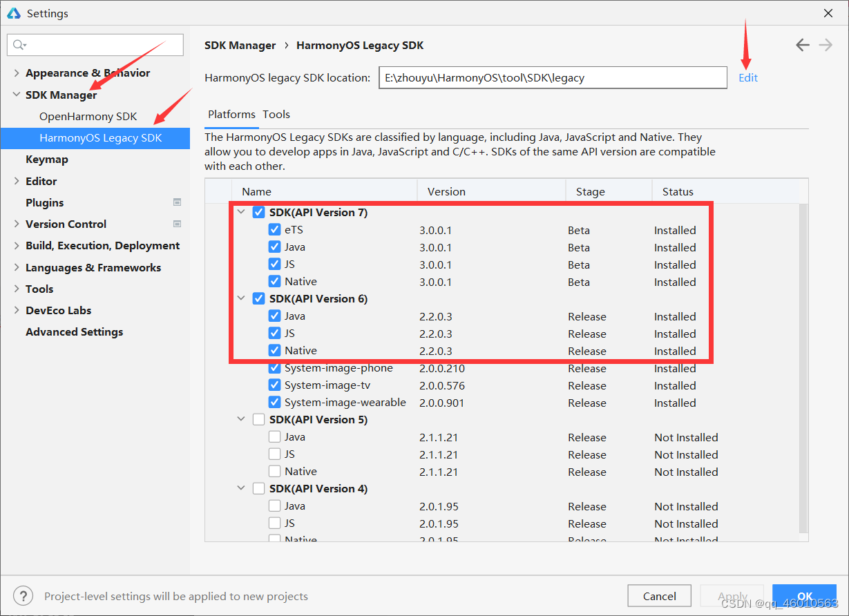849x616 pixels.
Task: Uncheck eTS 3.0.0.1 component
Action: click(274, 230)
